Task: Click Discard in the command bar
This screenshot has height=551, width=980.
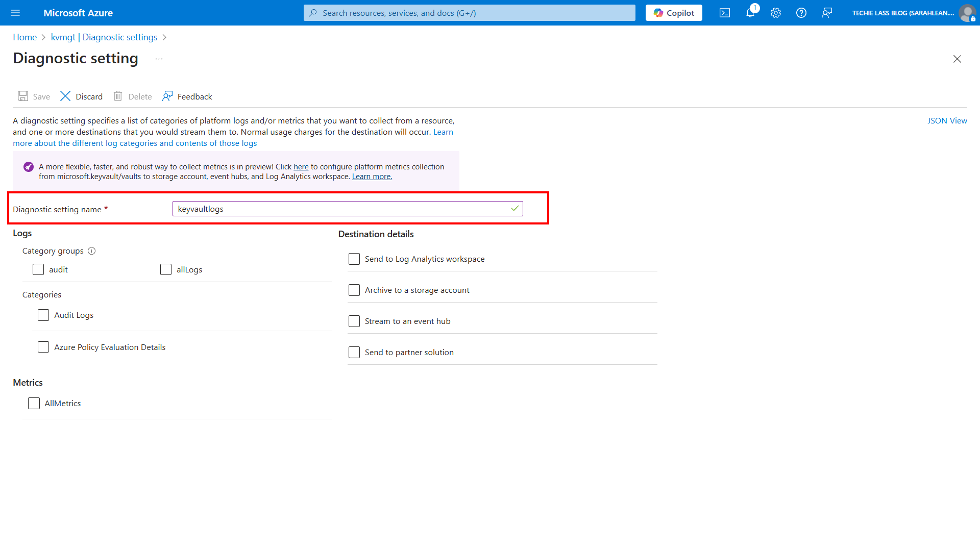Action: pyautogui.click(x=89, y=96)
